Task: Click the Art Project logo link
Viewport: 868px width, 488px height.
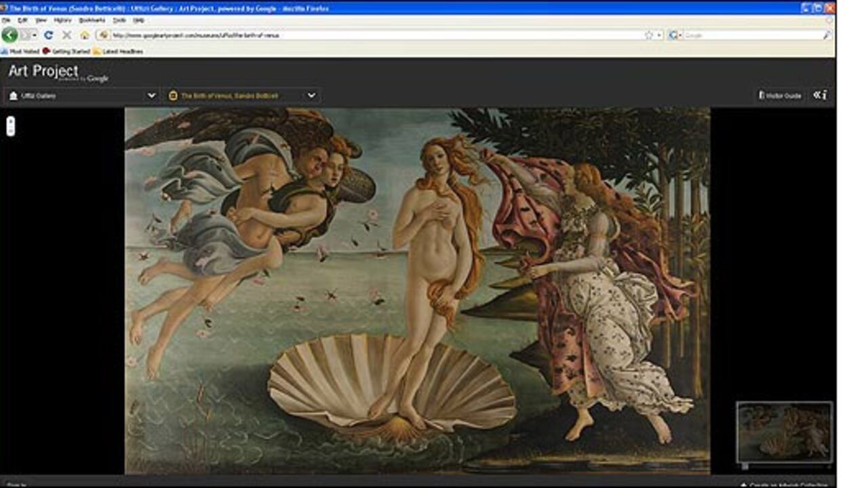Action: pyautogui.click(x=43, y=71)
